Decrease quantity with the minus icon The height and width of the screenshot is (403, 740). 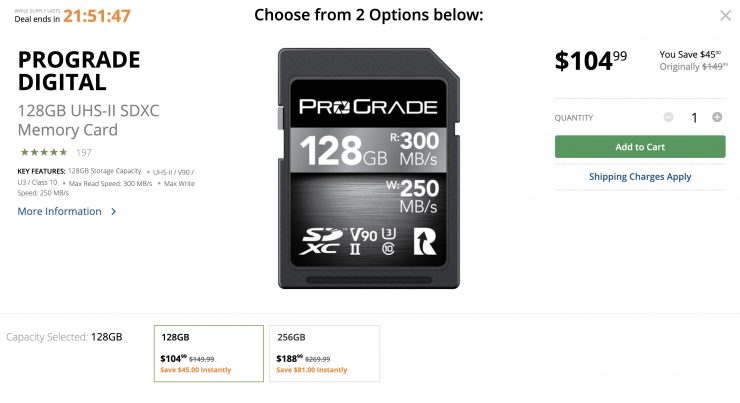(x=668, y=117)
